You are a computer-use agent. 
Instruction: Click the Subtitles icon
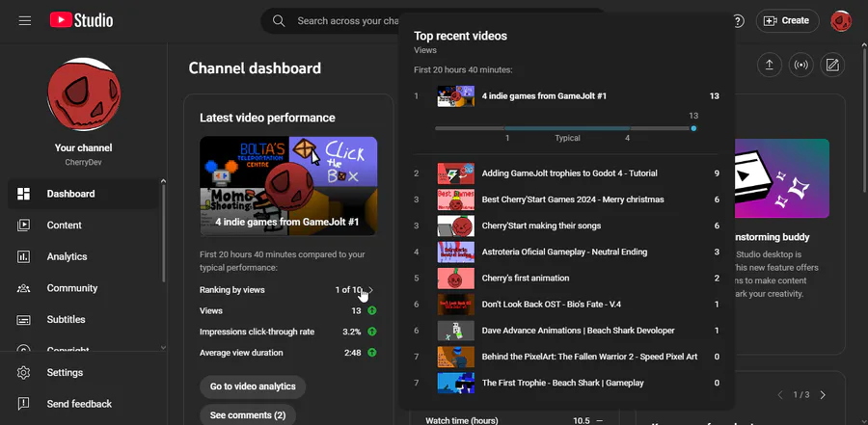(23, 320)
